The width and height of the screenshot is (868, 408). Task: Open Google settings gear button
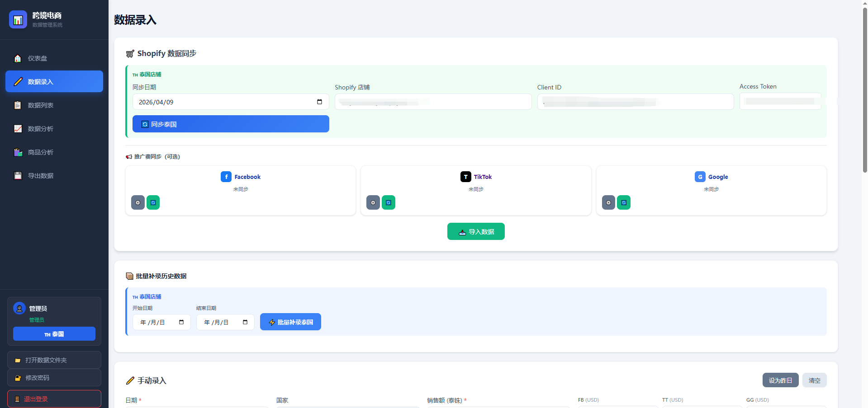[x=609, y=202]
